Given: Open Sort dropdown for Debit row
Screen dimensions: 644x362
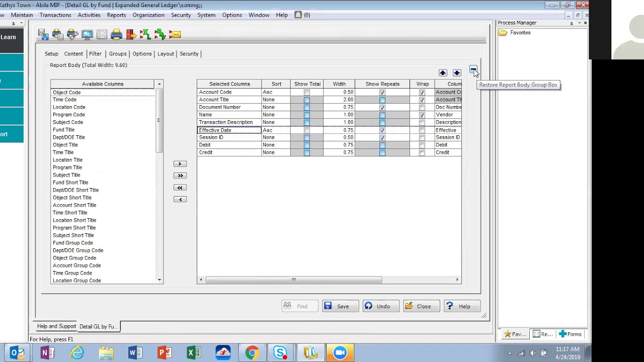Looking at the screenshot, I should point(276,145).
